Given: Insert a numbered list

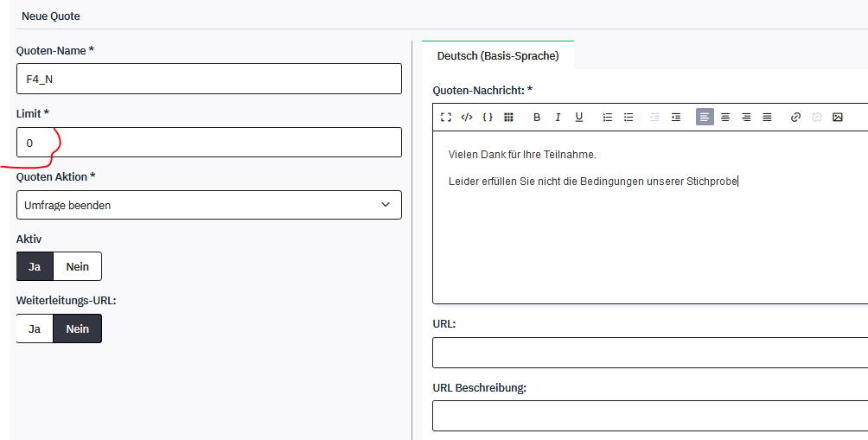Looking at the screenshot, I should tap(608, 117).
